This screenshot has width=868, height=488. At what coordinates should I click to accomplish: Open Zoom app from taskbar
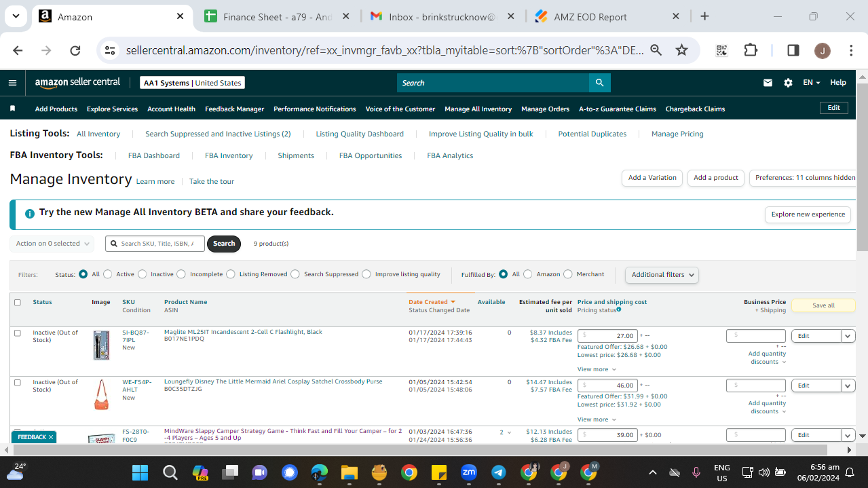(x=468, y=472)
